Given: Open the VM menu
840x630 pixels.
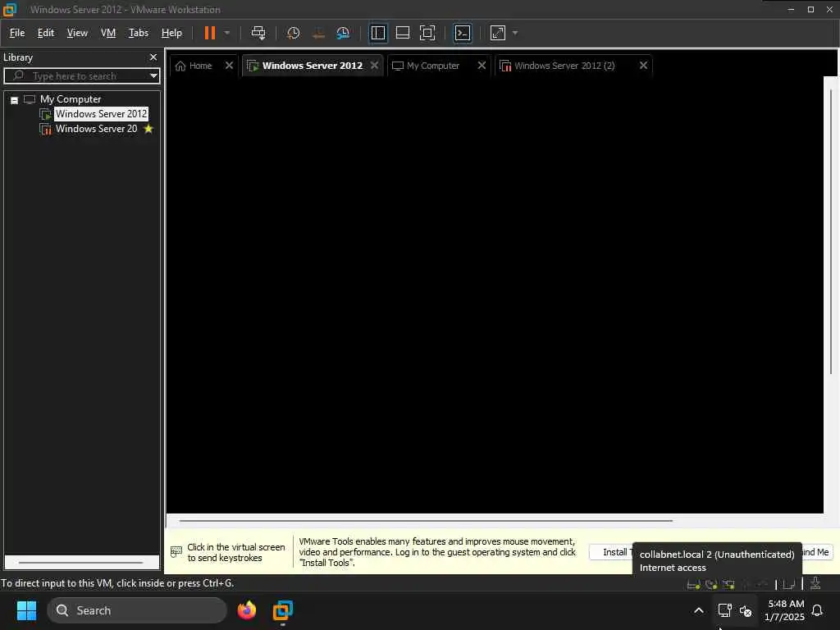Looking at the screenshot, I should [x=108, y=33].
